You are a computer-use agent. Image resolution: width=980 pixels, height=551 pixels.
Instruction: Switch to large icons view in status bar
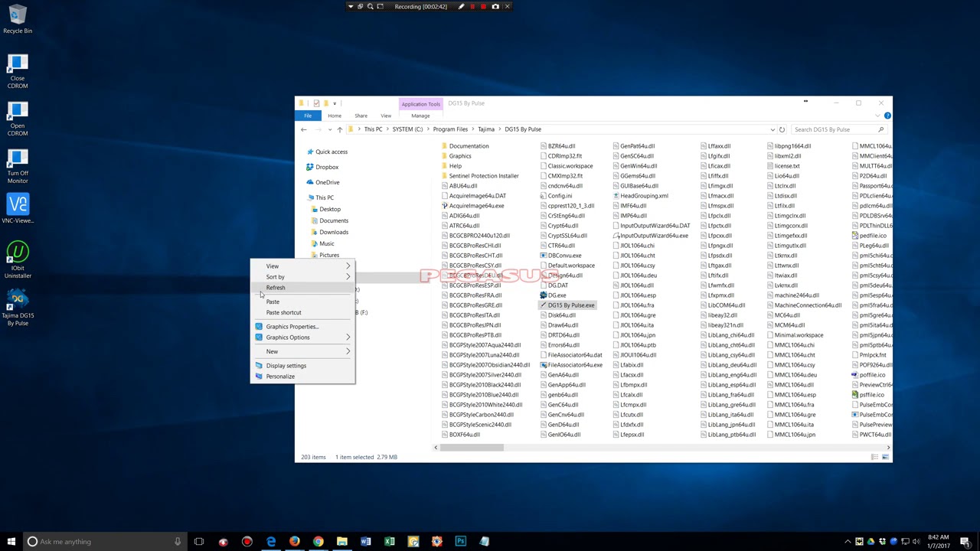(885, 457)
